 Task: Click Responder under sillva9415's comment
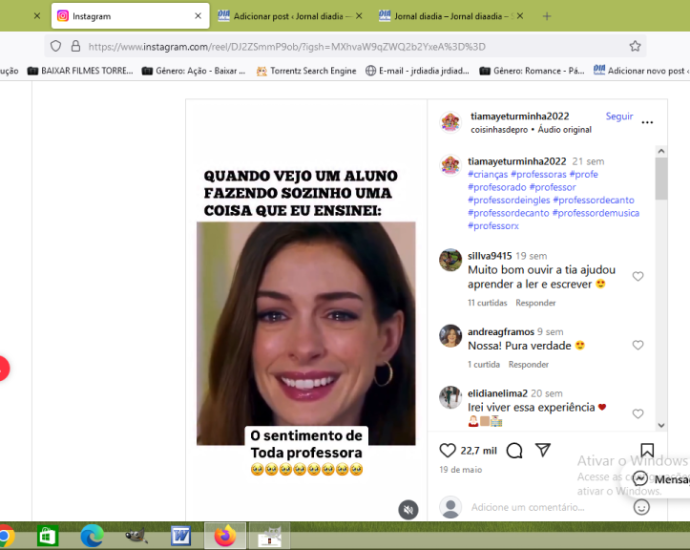(x=535, y=303)
